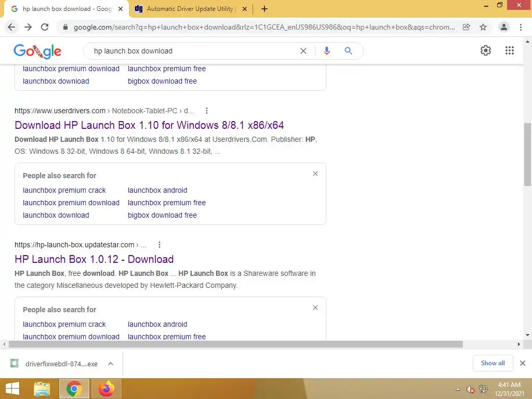Search launchbox android under updatestar result
Image resolution: width=532 pixels, height=399 pixels.
coord(157,324)
